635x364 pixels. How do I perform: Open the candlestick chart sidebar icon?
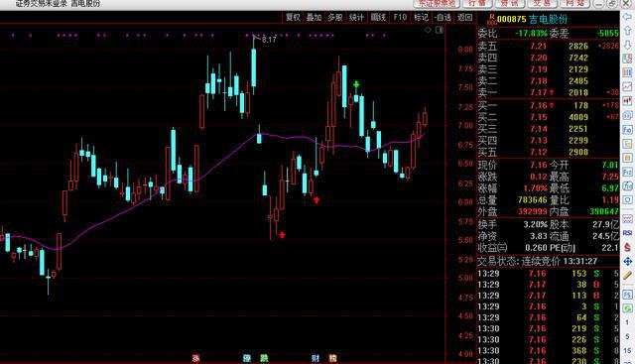tap(627, 100)
